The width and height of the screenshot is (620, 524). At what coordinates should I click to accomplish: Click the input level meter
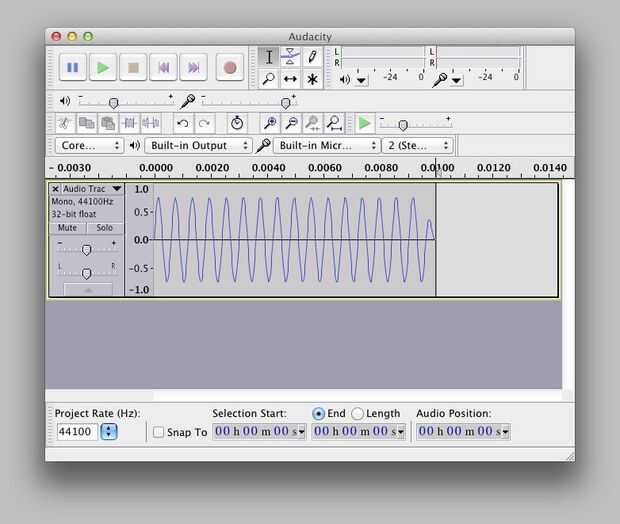(478, 57)
